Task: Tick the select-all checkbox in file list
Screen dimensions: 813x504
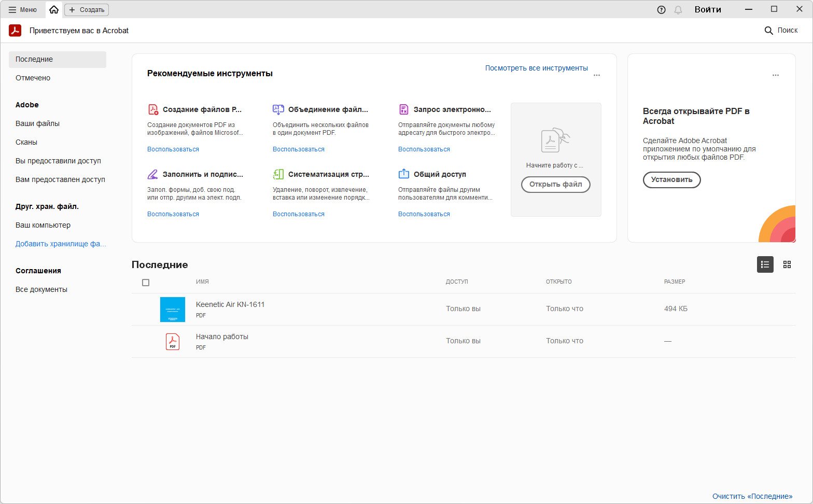Action: point(146,283)
